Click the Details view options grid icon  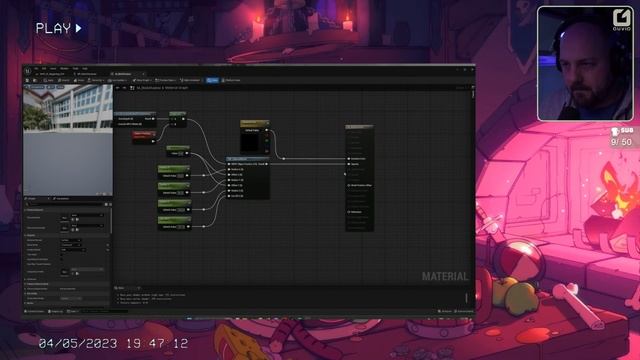(106, 204)
